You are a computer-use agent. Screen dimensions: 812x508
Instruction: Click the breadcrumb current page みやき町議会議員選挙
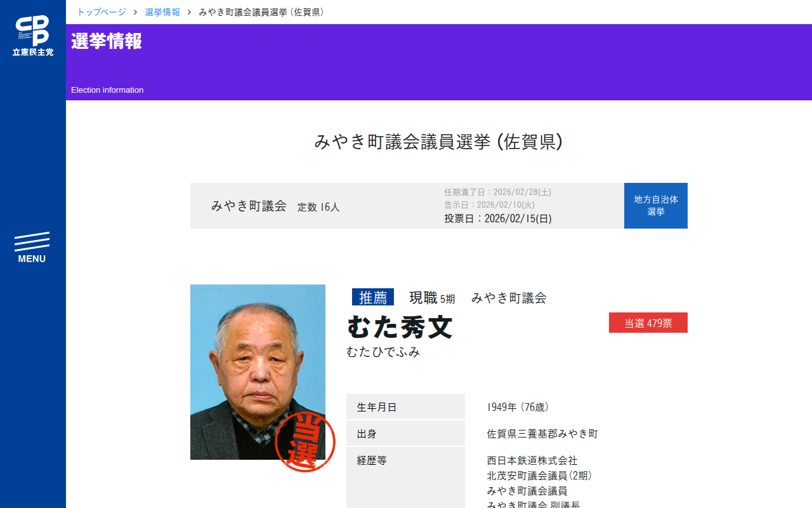click(x=263, y=12)
